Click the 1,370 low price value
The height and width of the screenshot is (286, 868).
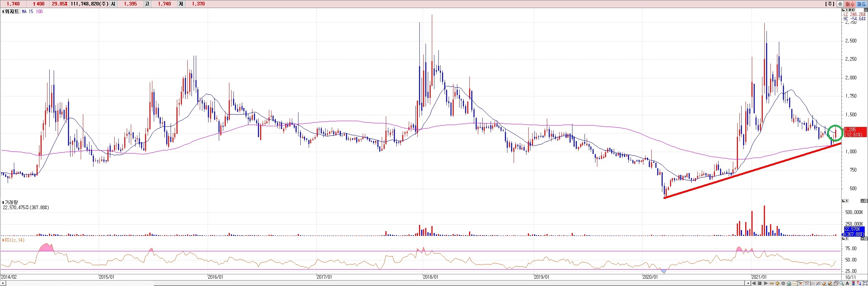[x=198, y=4]
